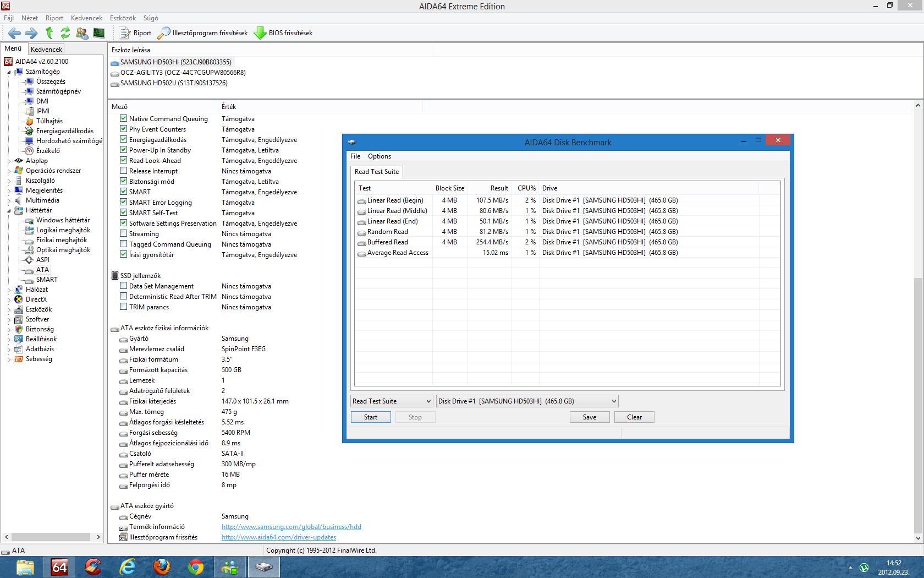Select the SAMSUNG HD502IJ drive entry
The height and width of the screenshot is (578, 924).
169,83
